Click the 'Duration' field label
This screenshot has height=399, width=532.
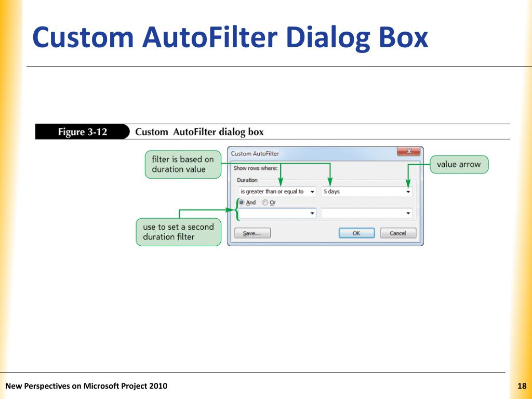pyautogui.click(x=247, y=180)
